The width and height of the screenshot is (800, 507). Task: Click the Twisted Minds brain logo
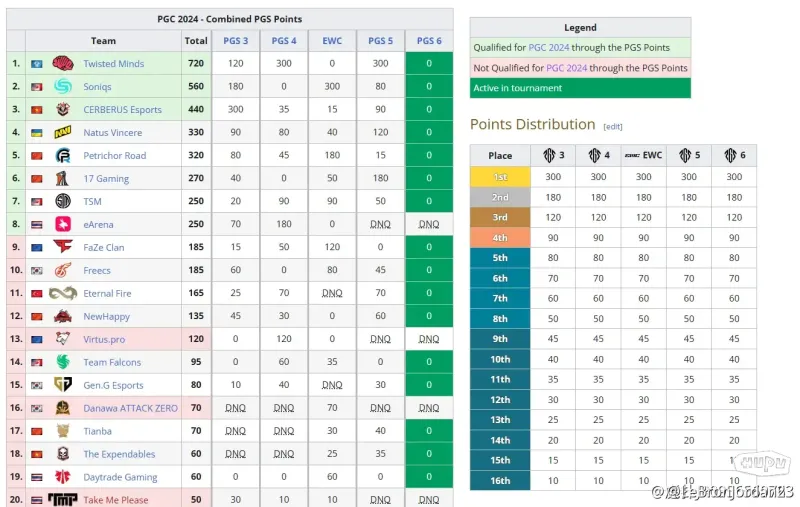click(x=63, y=63)
